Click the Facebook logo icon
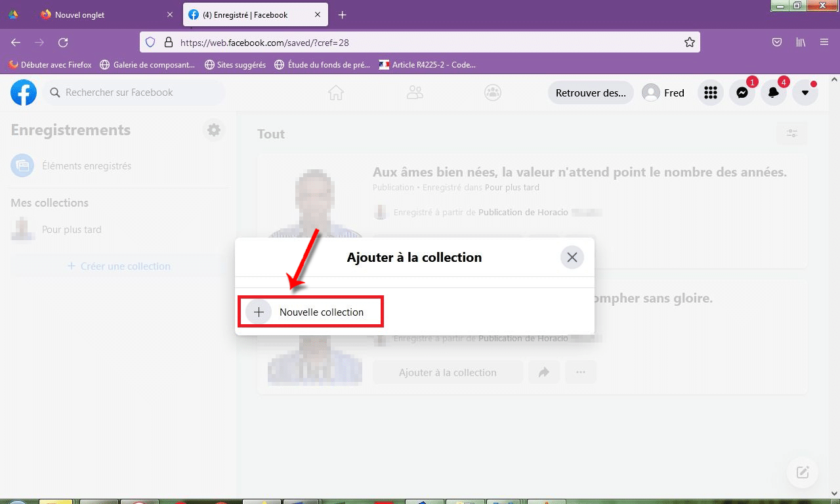Image resolution: width=840 pixels, height=504 pixels. pyautogui.click(x=24, y=93)
